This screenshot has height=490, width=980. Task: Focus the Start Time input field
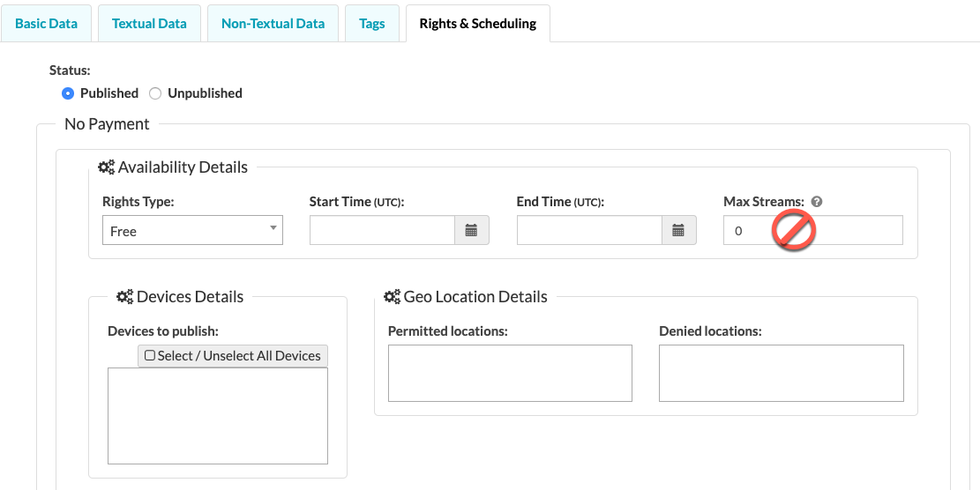tap(383, 230)
